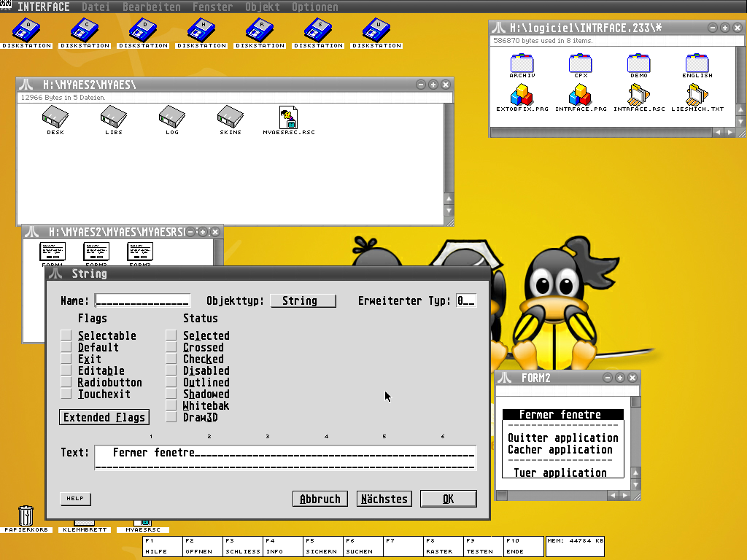The width and height of the screenshot is (747, 560).
Task: Select the FORM3 tree icon
Action: [x=140, y=252]
